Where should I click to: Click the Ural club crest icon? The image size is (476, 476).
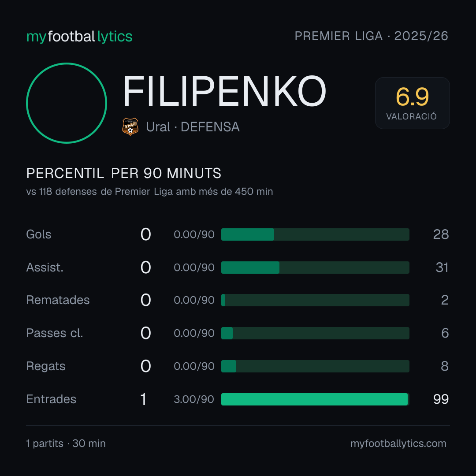[x=130, y=126]
